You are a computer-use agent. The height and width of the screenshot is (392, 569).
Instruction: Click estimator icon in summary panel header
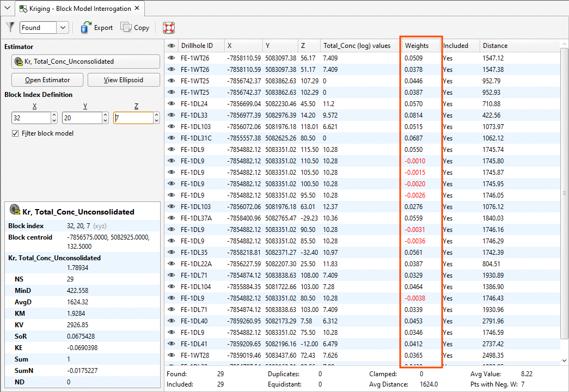click(15, 210)
